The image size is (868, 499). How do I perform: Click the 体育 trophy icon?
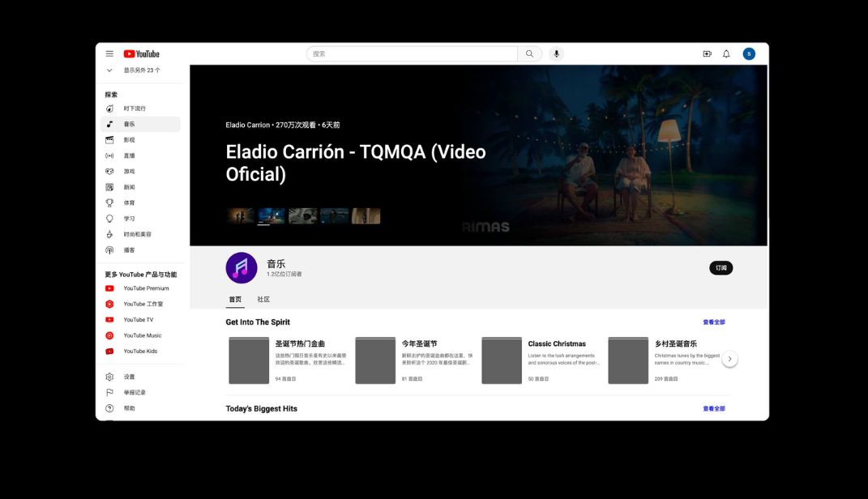pyautogui.click(x=109, y=203)
